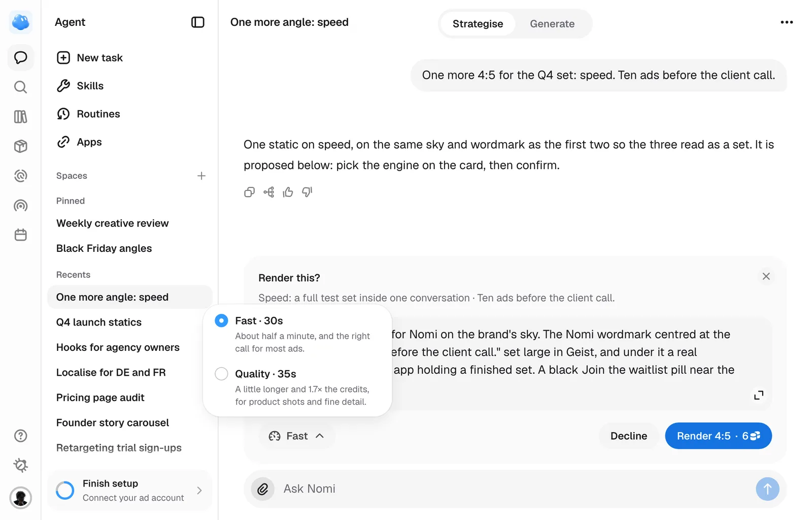This screenshot has width=812, height=520.
Task: Expand the Finish setup chevron
Action: coord(199,491)
